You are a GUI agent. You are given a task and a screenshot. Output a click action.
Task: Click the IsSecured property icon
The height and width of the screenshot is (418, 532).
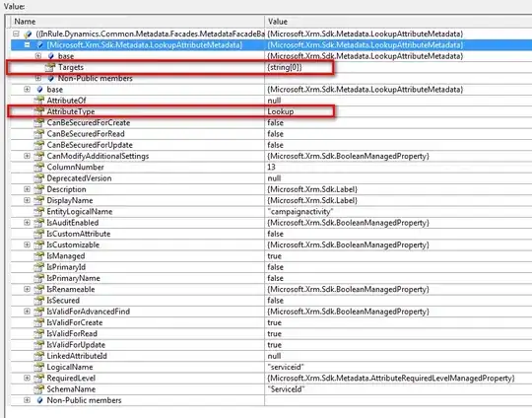point(39,300)
